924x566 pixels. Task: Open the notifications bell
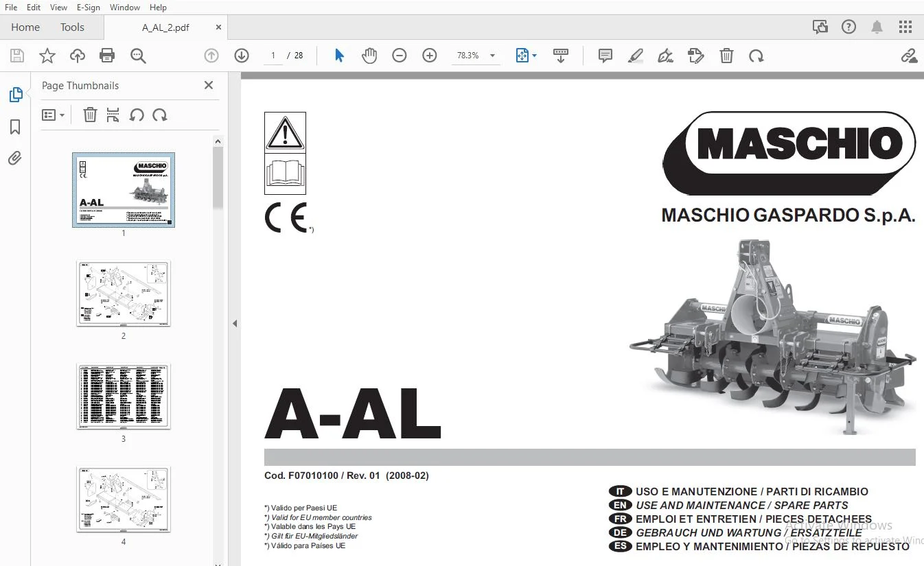pyautogui.click(x=877, y=27)
